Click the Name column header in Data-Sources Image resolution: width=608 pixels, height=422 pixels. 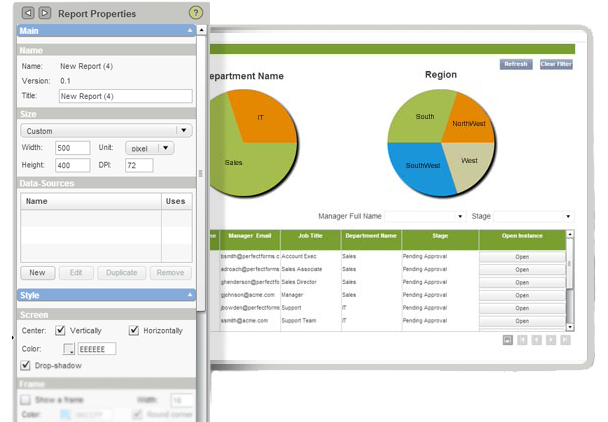click(91, 201)
